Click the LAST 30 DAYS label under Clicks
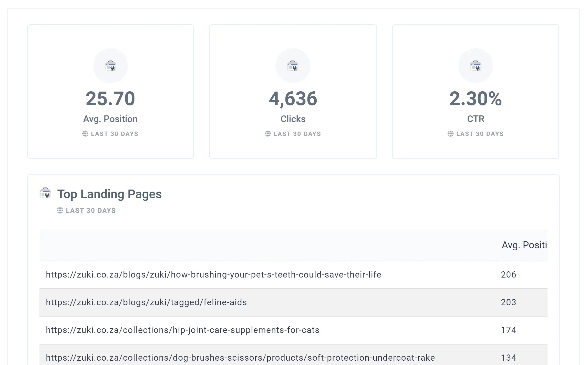588x365 pixels. pos(297,134)
